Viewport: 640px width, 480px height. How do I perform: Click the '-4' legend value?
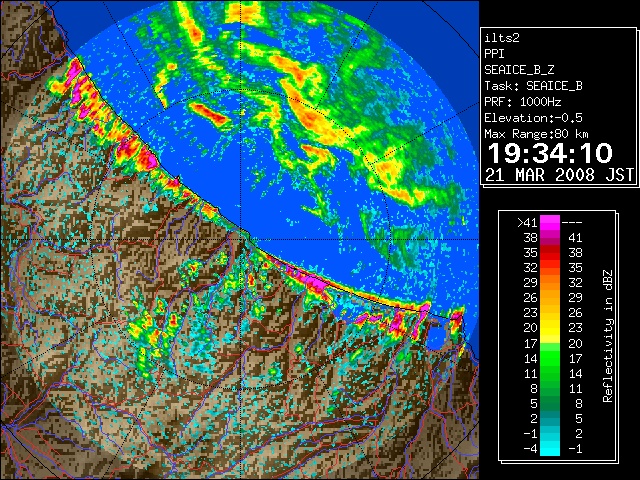point(530,449)
